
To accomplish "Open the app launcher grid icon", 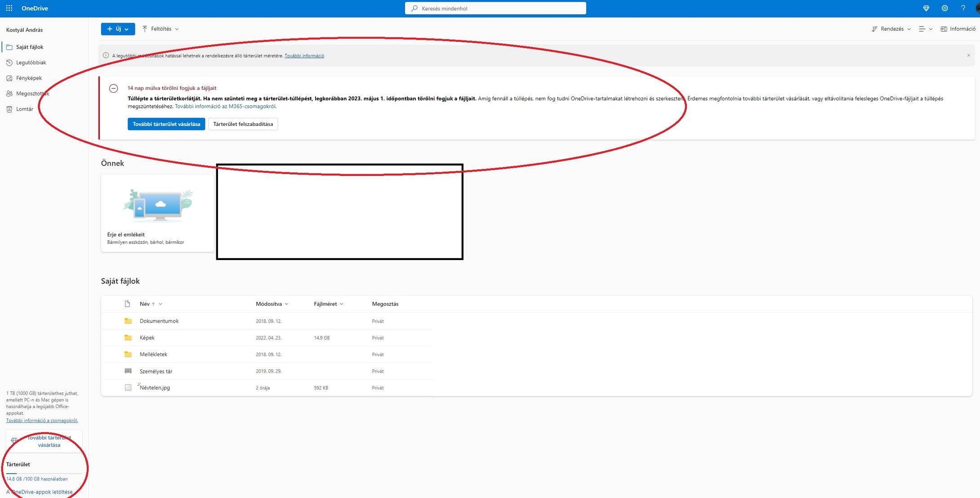I will tap(9, 8).
